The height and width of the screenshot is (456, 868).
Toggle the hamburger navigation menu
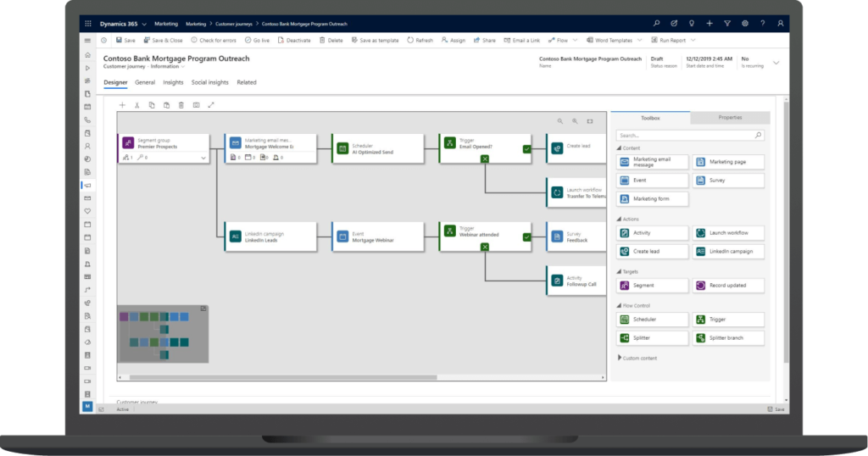click(87, 41)
